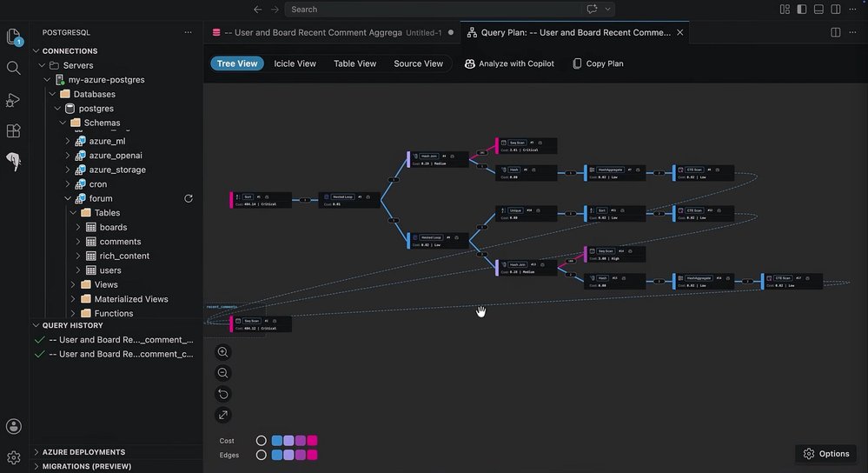The image size is (868, 473).
Task: Switch to Table View tab
Action: (354, 63)
